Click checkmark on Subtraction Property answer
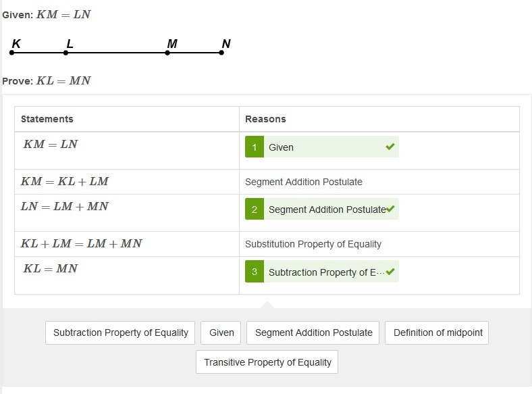The width and height of the screenshot is (532, 394). [x=390, y=271]
